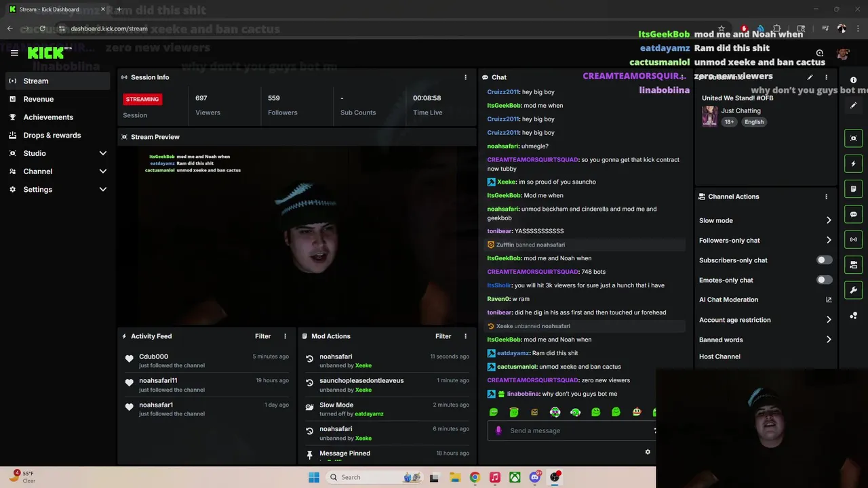The width and height of the screenshot is (868, 488).
Task: Open stream info panel three-dot menu
Action: [x=826, y=77]
